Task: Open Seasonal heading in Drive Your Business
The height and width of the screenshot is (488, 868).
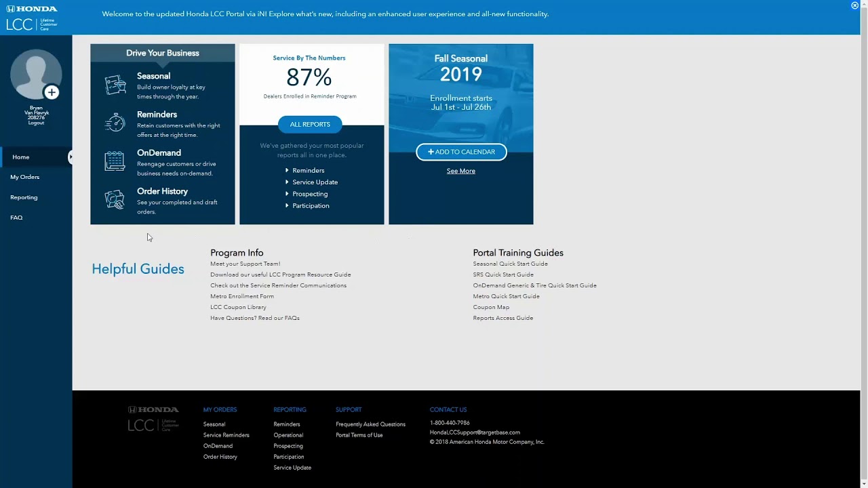Action: (153, 76)
